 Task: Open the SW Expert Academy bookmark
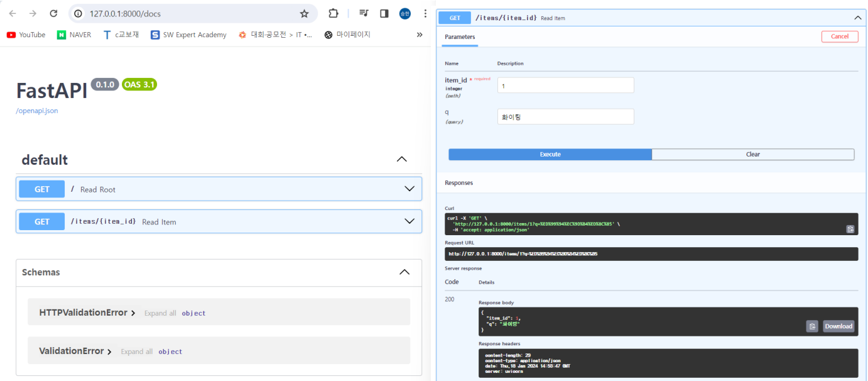pyautogui.click(x=188, y=35)
